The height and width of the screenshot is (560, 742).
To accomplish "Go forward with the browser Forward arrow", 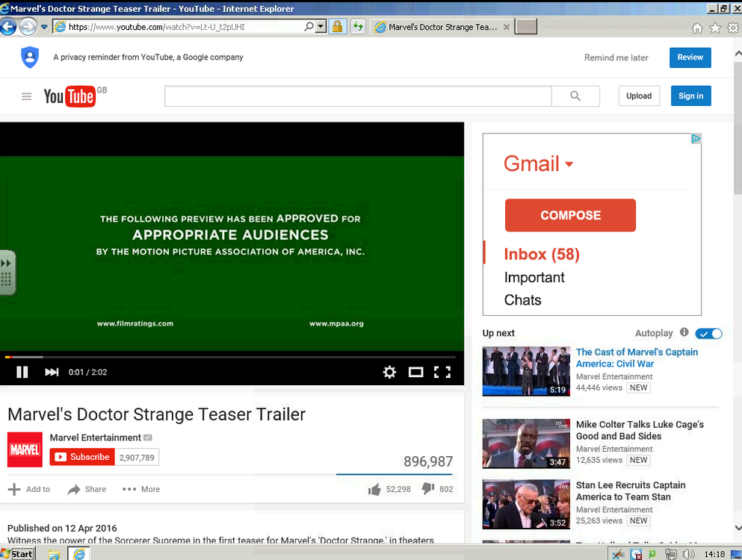I will 28,26.
